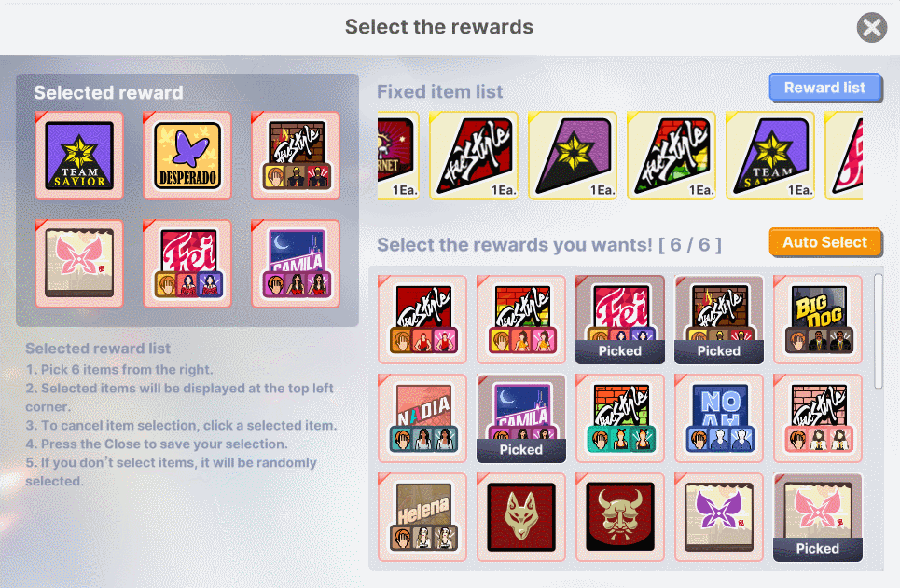Open the Reward list
900x588 pixels.
(824, 88)
